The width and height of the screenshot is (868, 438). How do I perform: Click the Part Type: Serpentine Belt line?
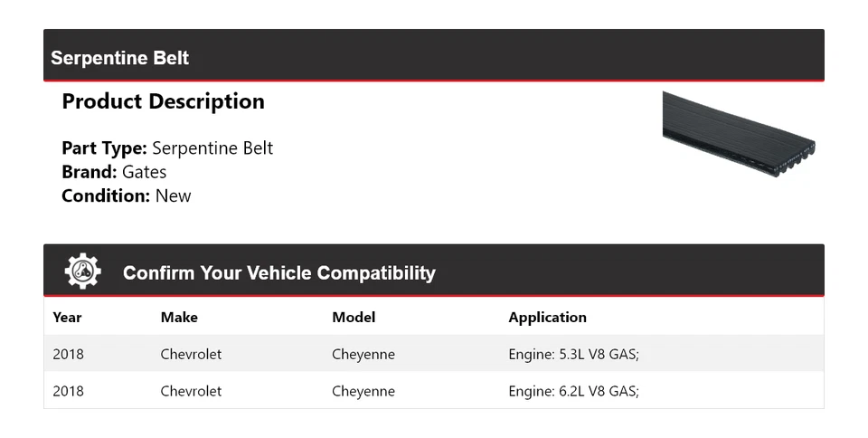[167, 148]
